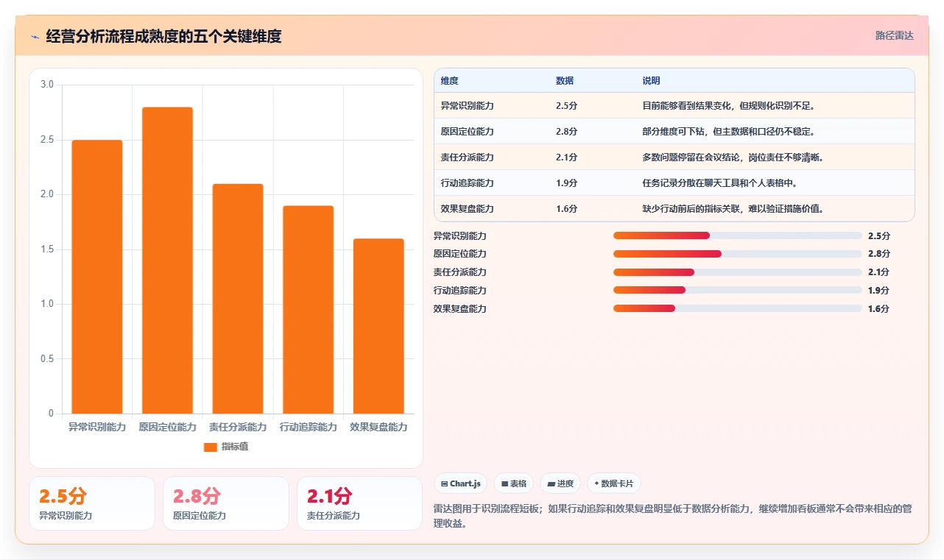The width and height of the screenshot is (944, 560).
Task: Click the 行动追踪能力 progress bar
Action: click(x=737, y=290)
